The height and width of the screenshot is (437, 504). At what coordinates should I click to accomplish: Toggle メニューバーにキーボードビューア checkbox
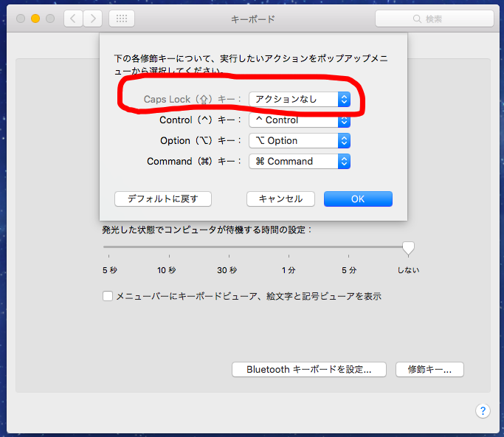[x=108, y=296]
